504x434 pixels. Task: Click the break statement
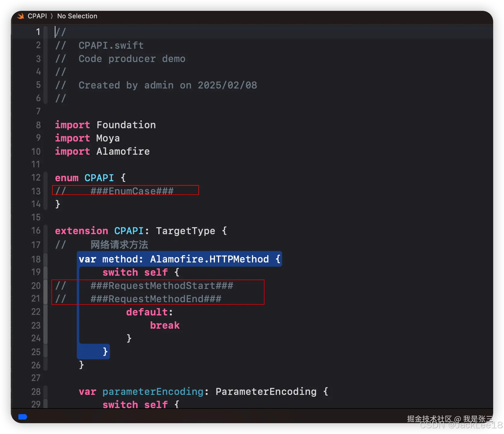(x=165, y=325)
